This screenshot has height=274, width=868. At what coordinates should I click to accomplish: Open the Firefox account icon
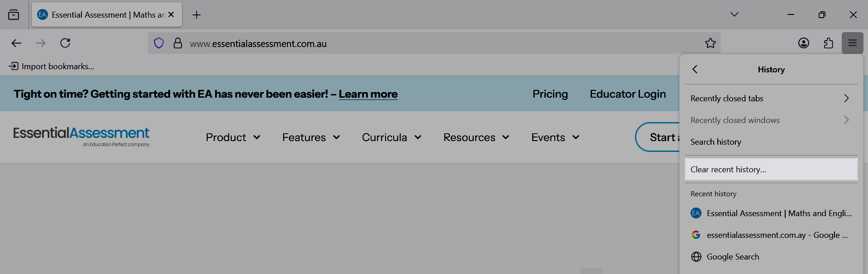tap(804, 43)
